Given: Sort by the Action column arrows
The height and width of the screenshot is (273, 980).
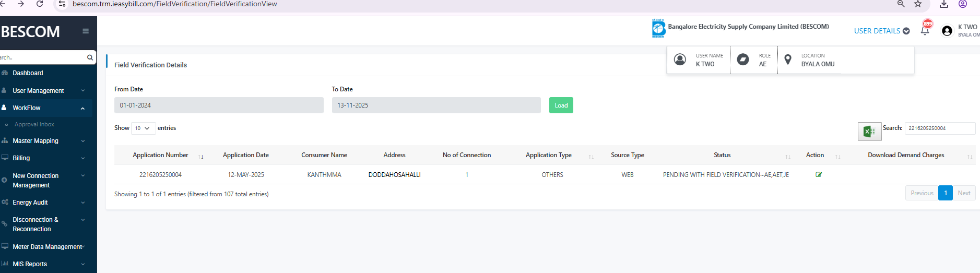Looking at the screenshot, I should 837,157.
